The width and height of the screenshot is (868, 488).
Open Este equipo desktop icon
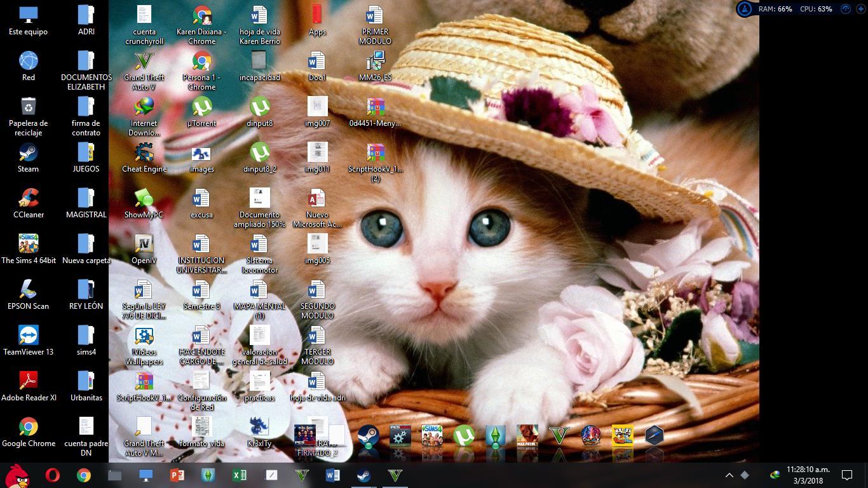(29, 20)
